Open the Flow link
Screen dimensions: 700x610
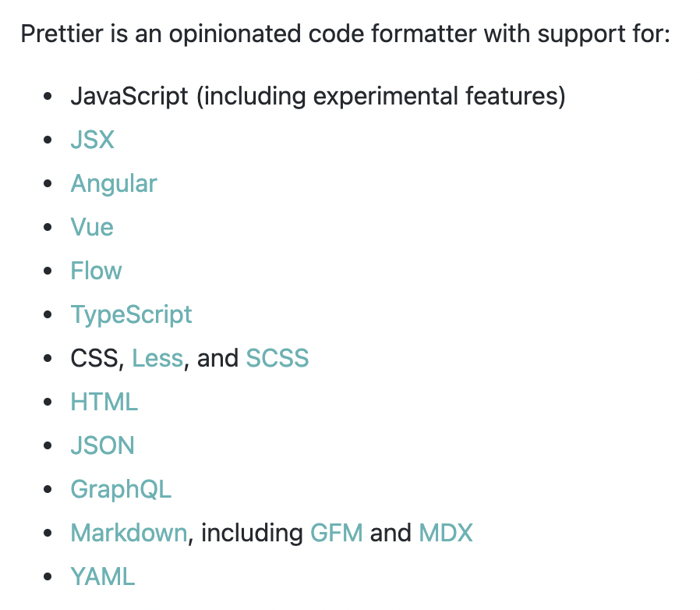[x=96, y=271]
